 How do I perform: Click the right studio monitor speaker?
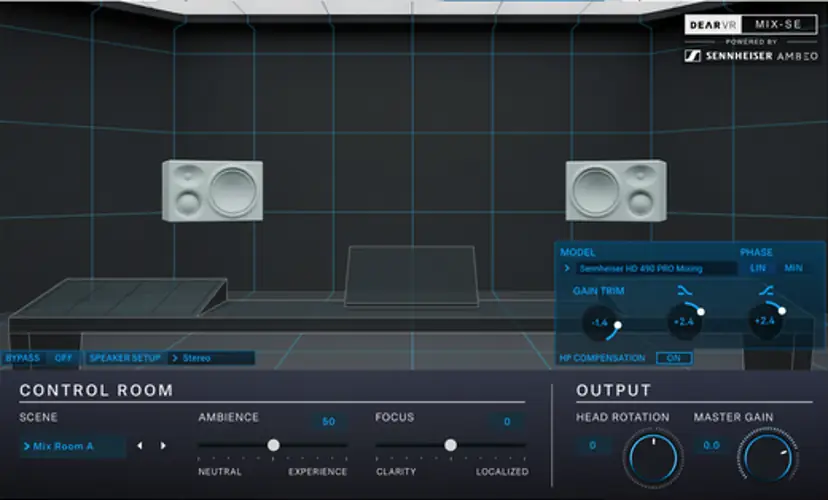click(x=616, y=190)
